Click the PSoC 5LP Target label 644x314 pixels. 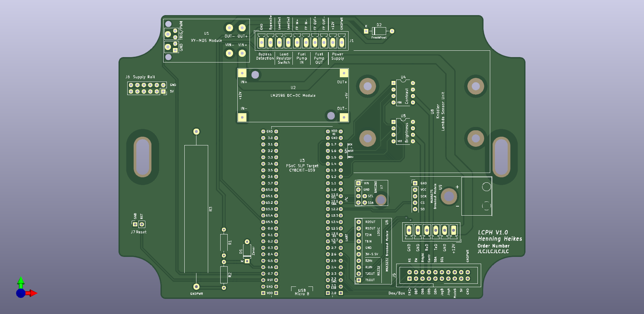tap(302, 166)
